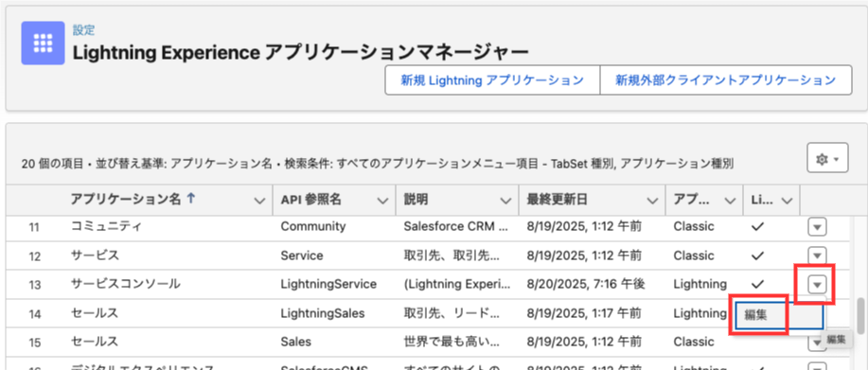Open アプリケーション名 column dropdown chevron
Viewport: 868px width, 370px height.
pyautogui.click(x=259, y=202)
